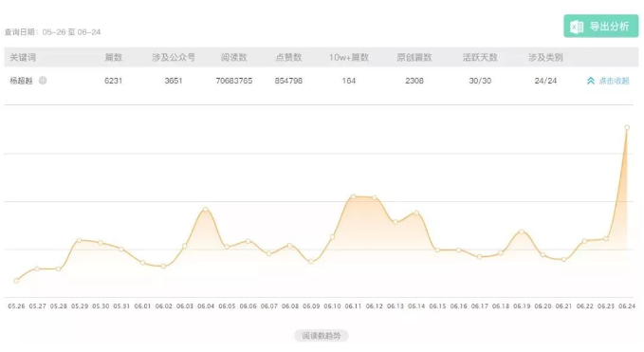Click the 10w+ value 164
The width and height of the screenshot is (644, 352).
[349, 81]
